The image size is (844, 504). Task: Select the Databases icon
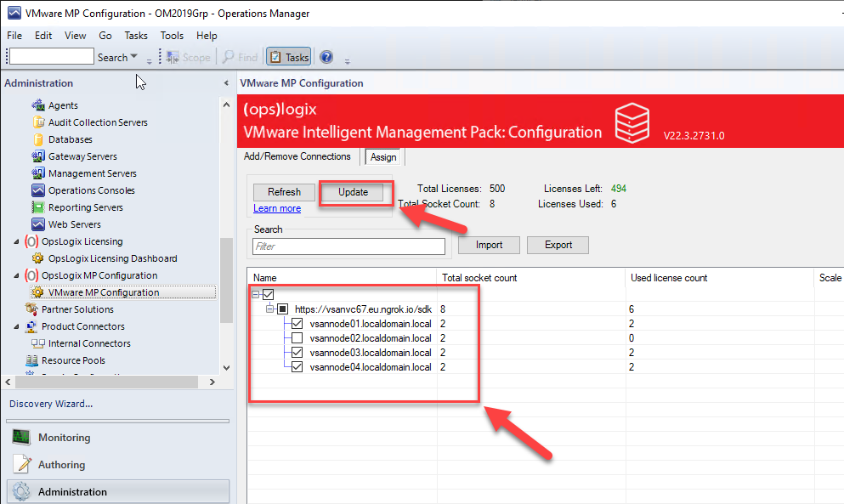[x=38, y=139]
